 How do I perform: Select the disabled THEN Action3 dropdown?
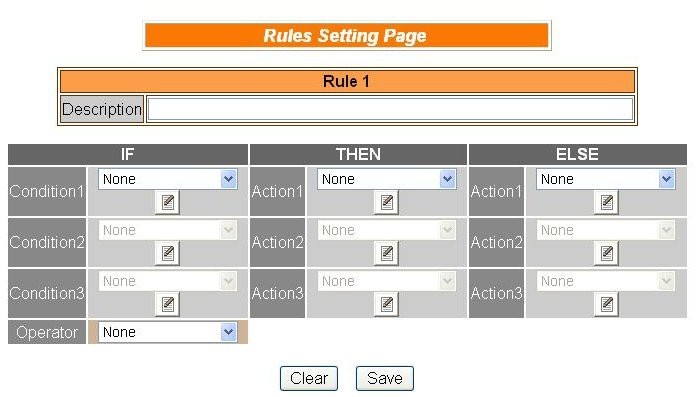coord(387,281)
